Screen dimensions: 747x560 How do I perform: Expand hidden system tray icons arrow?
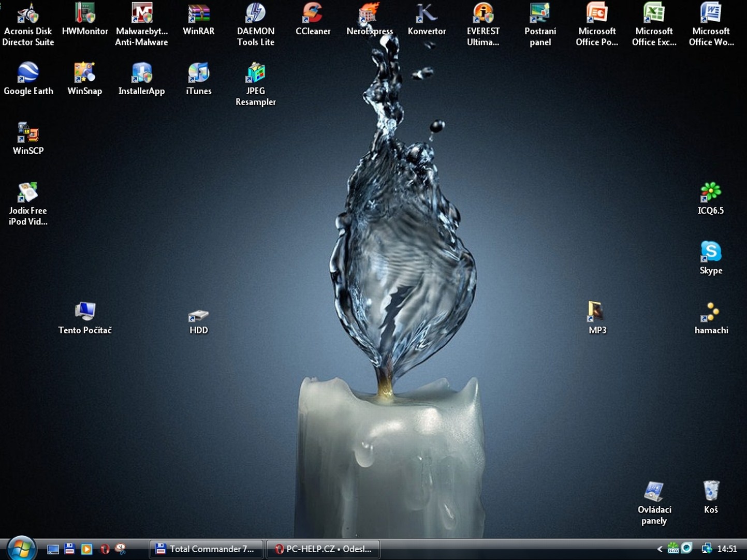coord(660,549)
